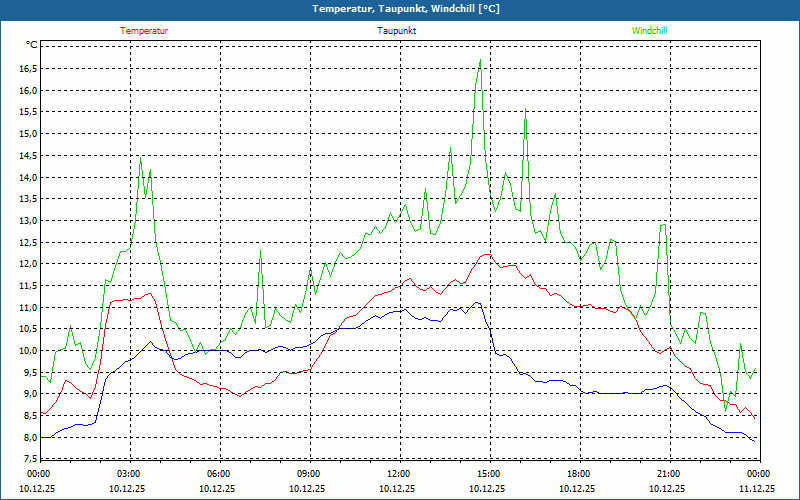Click the highest green Windchill peak near 15:00
The height and width of the screenshot is (500, 800).
[481, 60]
